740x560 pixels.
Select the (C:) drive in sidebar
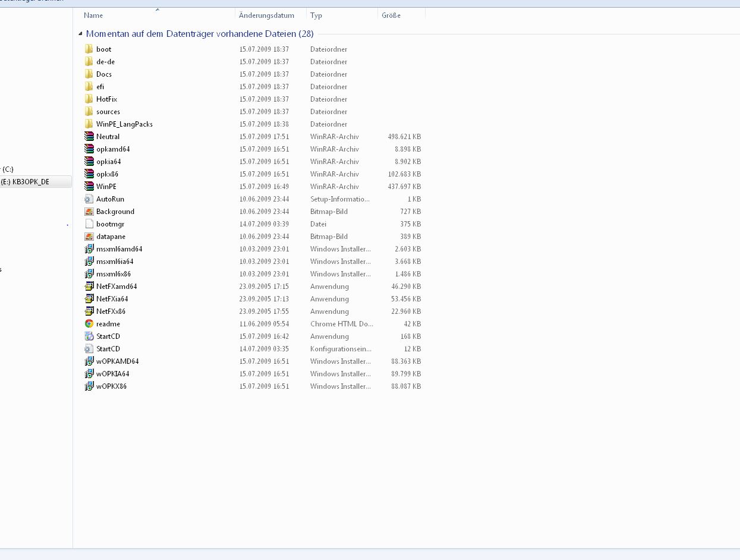click(7, 169)
